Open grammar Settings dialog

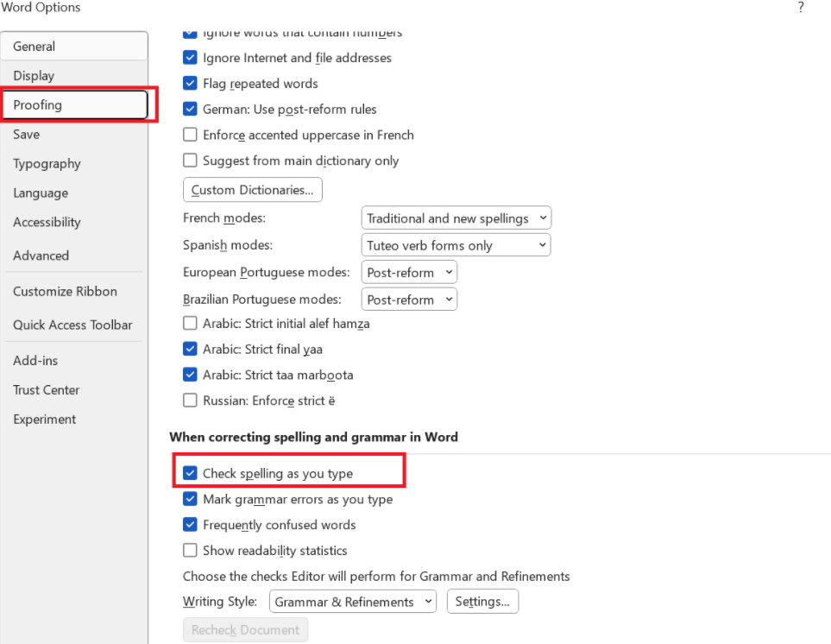482,601
